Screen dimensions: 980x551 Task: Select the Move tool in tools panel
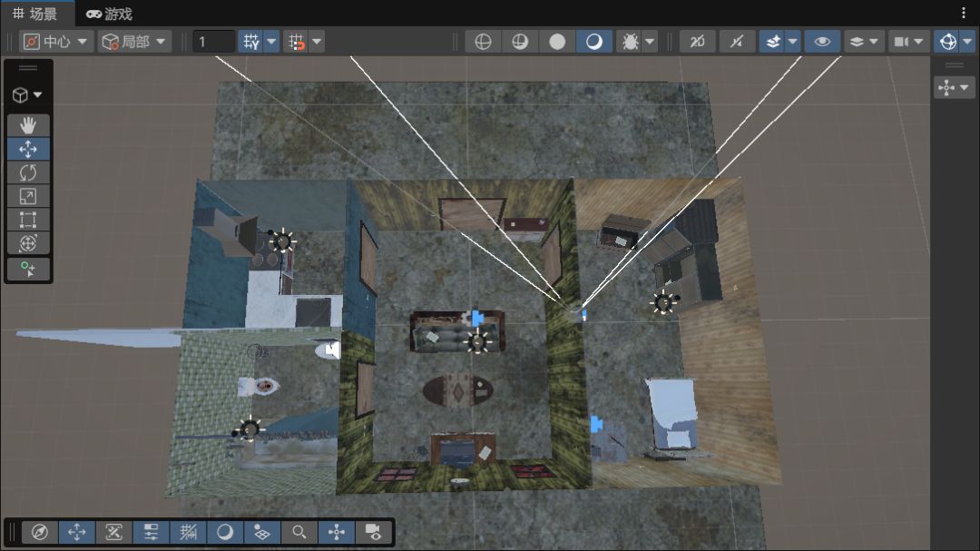[28, 149]
